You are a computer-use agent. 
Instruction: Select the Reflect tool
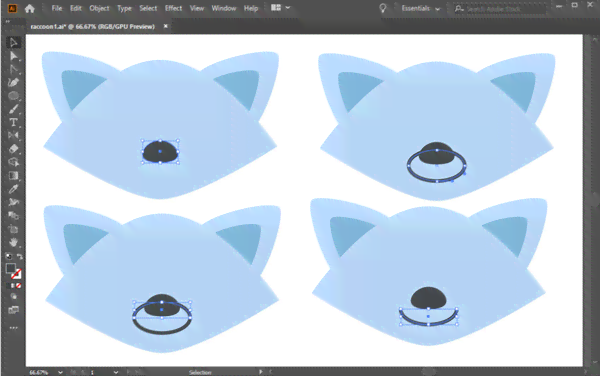(13, 135)
